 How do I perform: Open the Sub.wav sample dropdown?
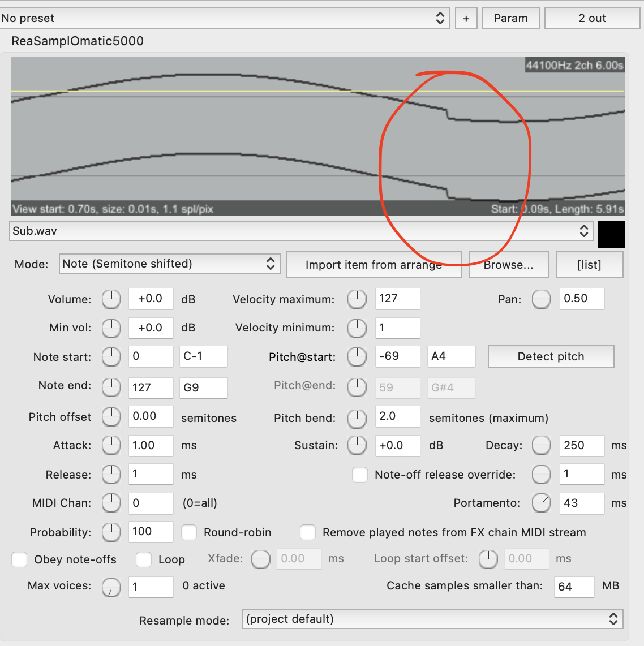(x=300, y=231)
